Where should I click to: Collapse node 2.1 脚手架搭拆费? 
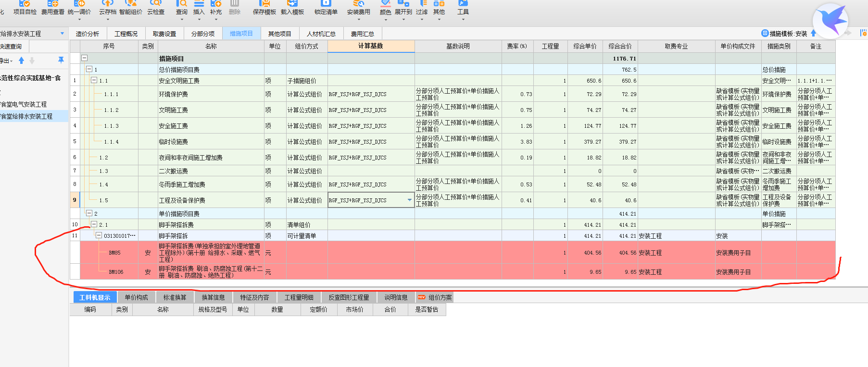click(x=94, y=224)
